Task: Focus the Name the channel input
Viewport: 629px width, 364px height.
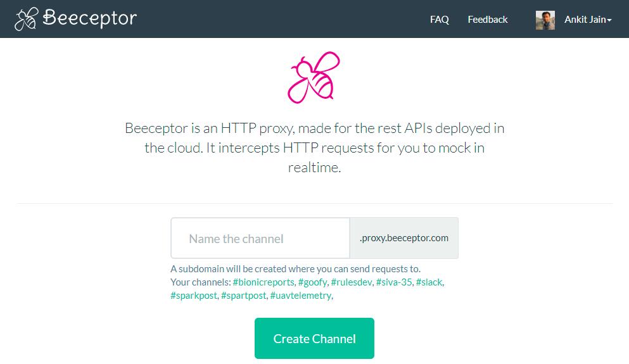Action: tap(260, 238)
